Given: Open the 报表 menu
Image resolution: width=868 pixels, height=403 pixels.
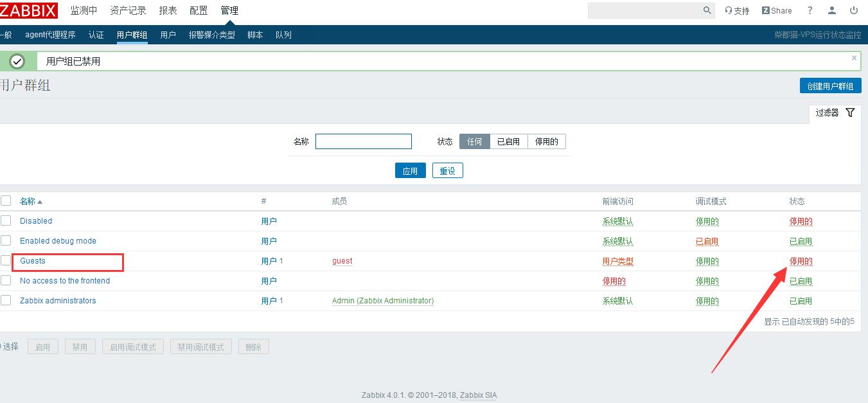Looking at the screenshot, I should point(168,10).
